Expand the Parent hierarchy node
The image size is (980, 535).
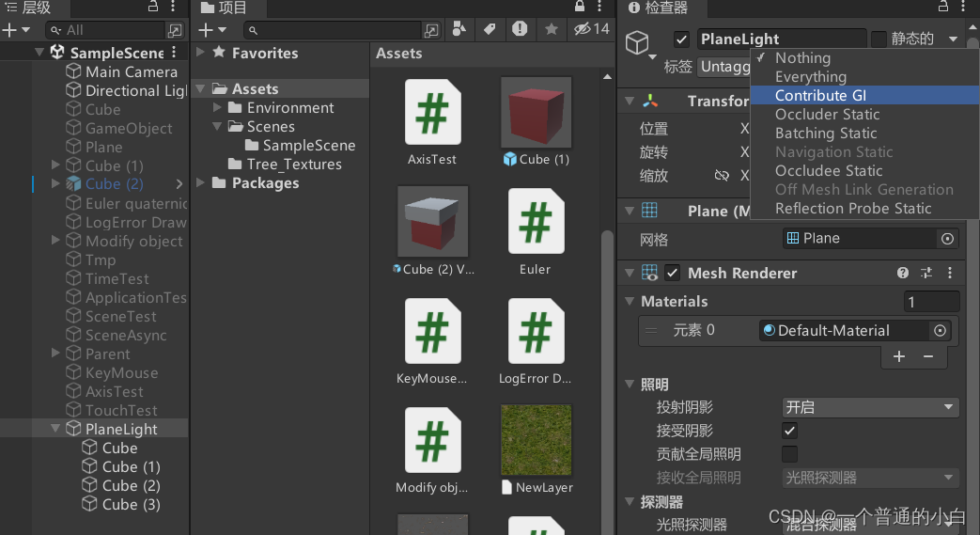click(55, 354)
